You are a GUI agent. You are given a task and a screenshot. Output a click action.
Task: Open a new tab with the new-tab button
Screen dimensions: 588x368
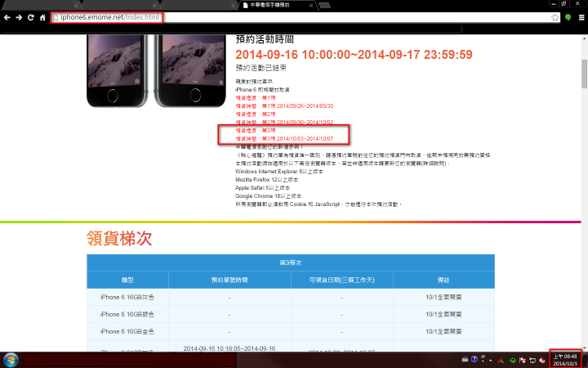(324, 5)
